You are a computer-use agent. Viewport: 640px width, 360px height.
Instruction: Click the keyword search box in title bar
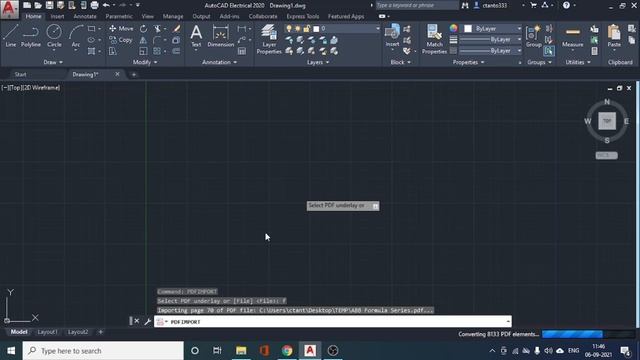[x=417, y=5]
